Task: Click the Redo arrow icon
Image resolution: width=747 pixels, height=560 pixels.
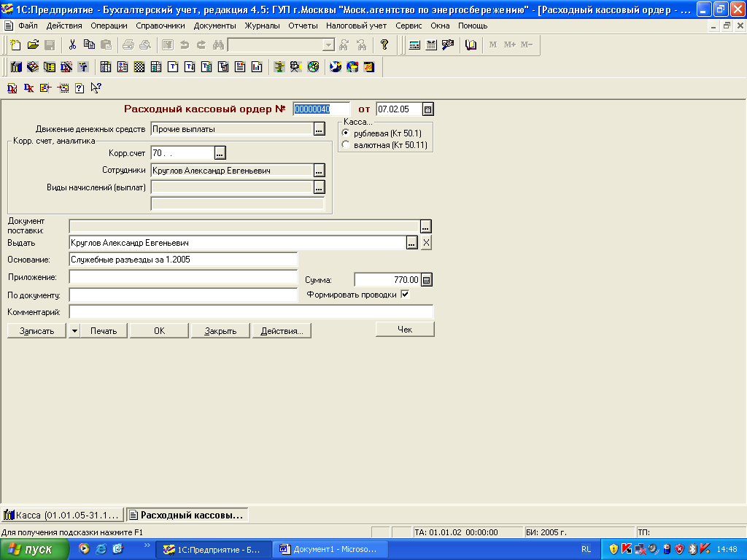Action: coord(201,44)
